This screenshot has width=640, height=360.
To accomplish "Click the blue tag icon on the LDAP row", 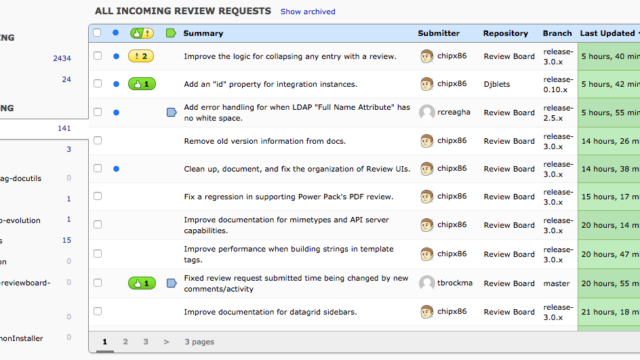I will pyautogui.click(x=171, y=112).
